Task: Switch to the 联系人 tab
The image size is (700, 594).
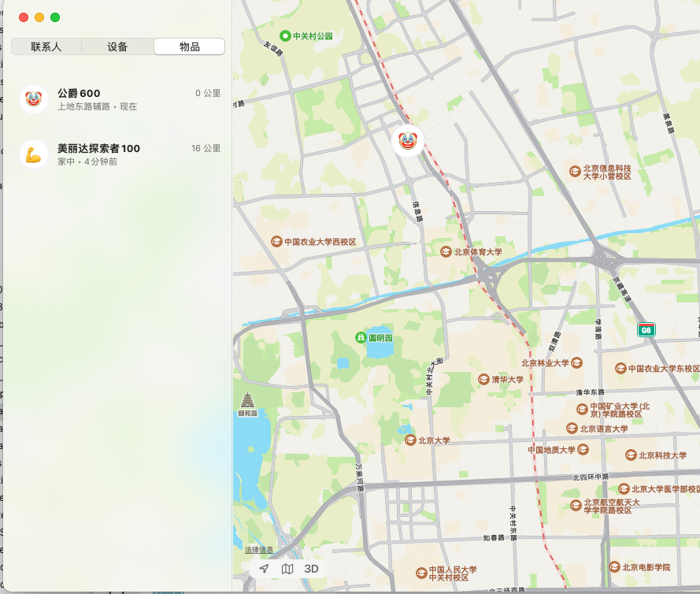Action: (46, 47)
